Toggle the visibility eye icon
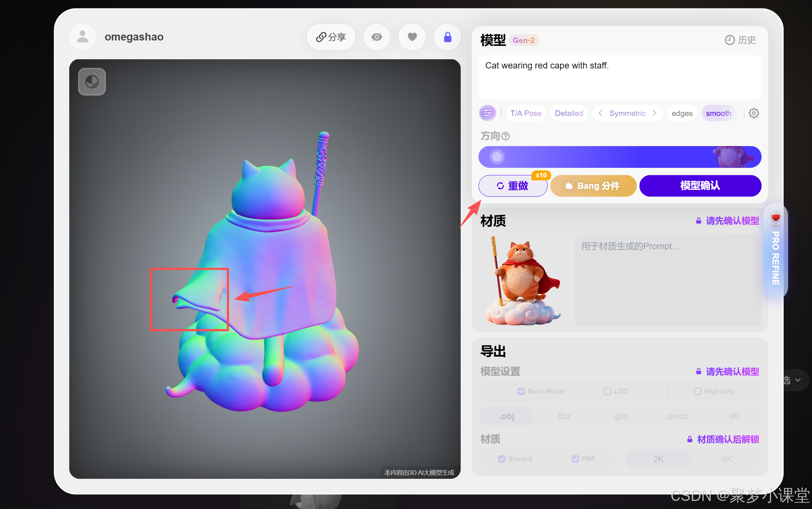This screenshot has height=509, width=812. [x=376, y=37]
